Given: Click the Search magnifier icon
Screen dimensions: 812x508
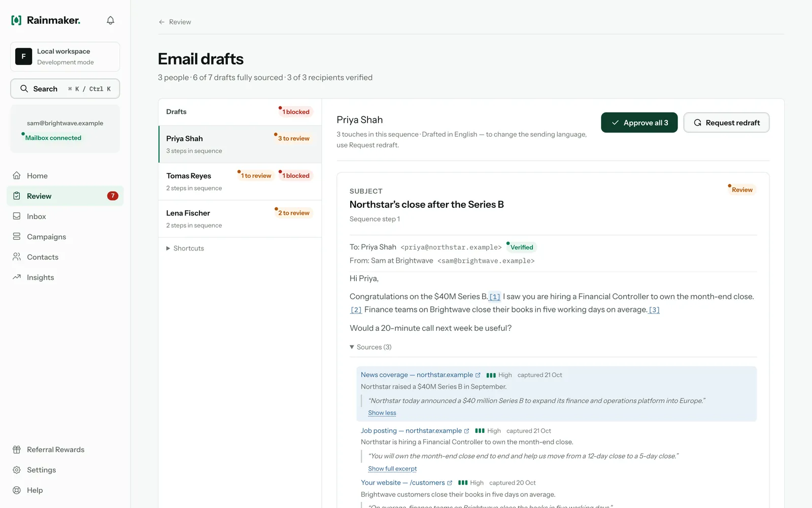Looking at the screenshot, I should (24, 88).
